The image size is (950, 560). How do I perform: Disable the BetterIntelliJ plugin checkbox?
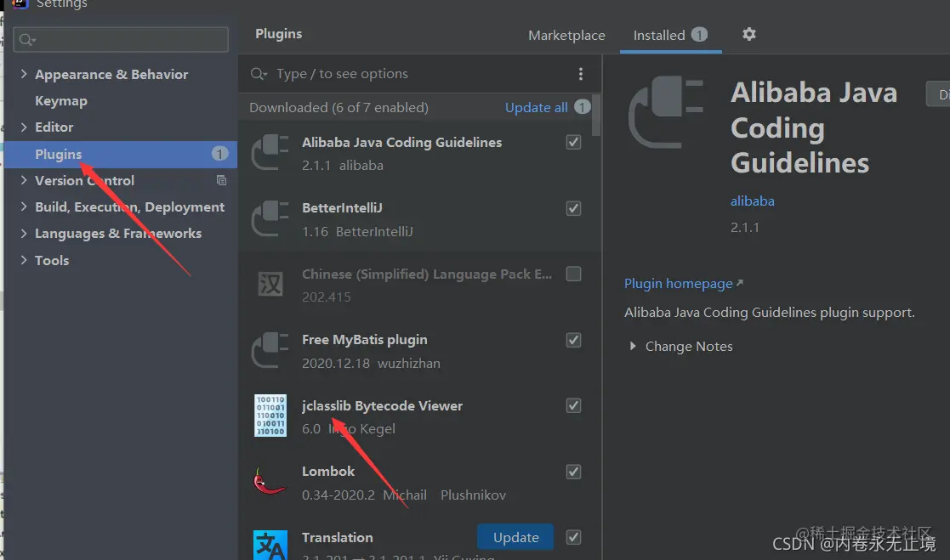tap(573, 208)
